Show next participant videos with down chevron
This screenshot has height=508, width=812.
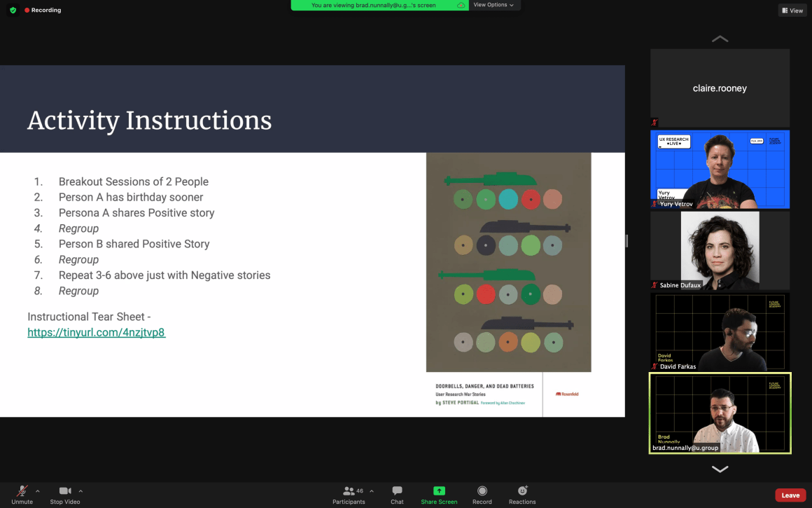pos(720,469)
